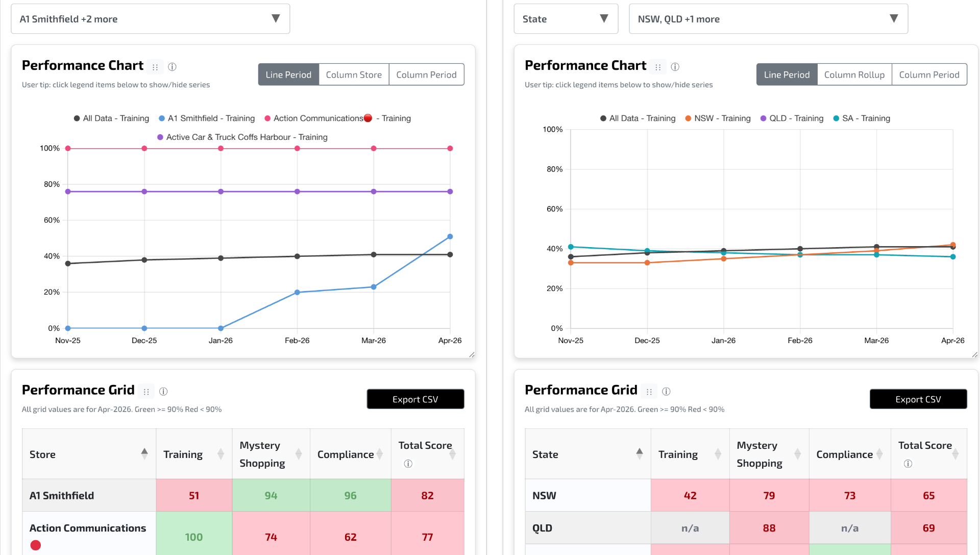Click A1 Smithfield row label in grid
This screenshot has height=555, width=980.
coord(62,495)
